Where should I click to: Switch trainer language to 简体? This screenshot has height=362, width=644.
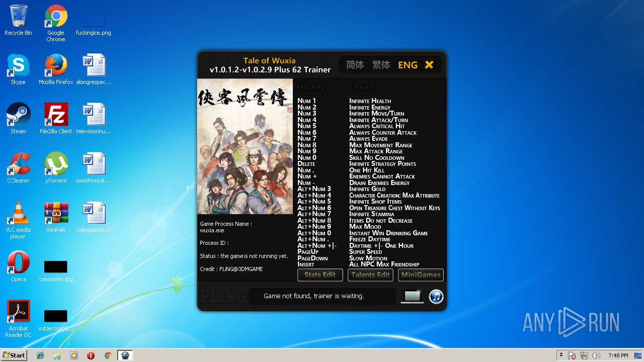click(x=355, y=65)
